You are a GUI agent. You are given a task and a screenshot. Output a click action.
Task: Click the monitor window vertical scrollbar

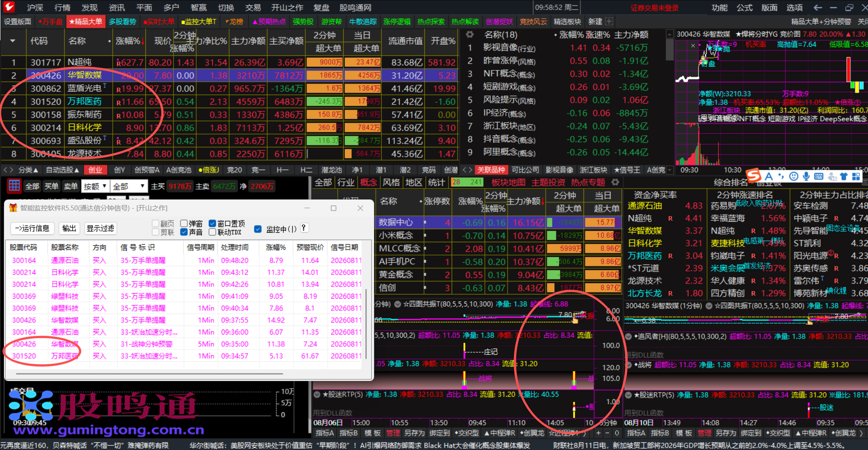coord(366,324)
